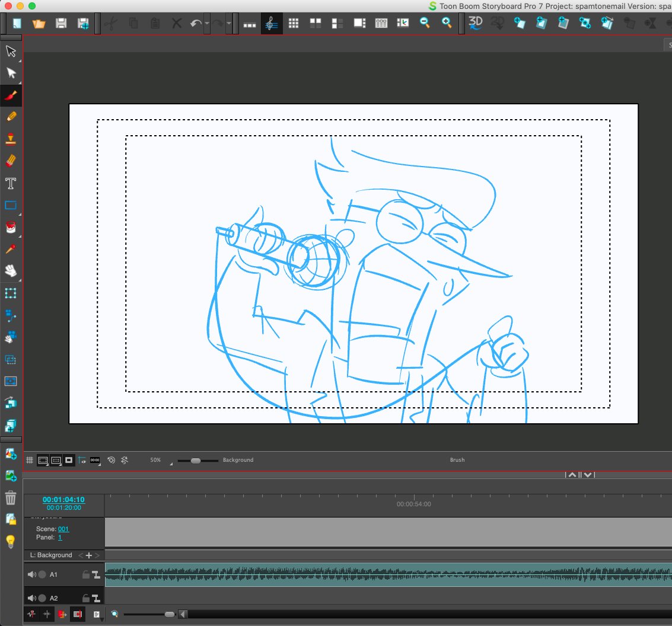The width and height of the screenshot is (672, 626).
Task: Toggle camera view look-through icon
Action: click(82, 460)
